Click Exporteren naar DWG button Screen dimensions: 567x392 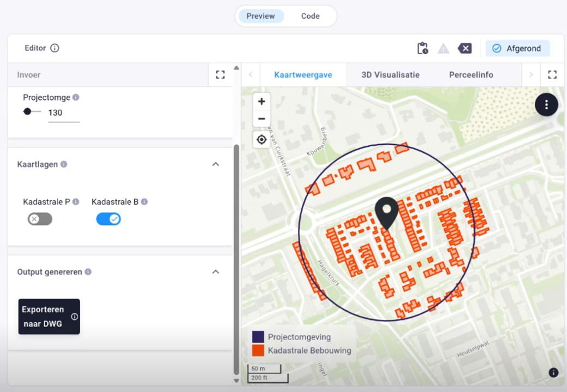point(43,317)
